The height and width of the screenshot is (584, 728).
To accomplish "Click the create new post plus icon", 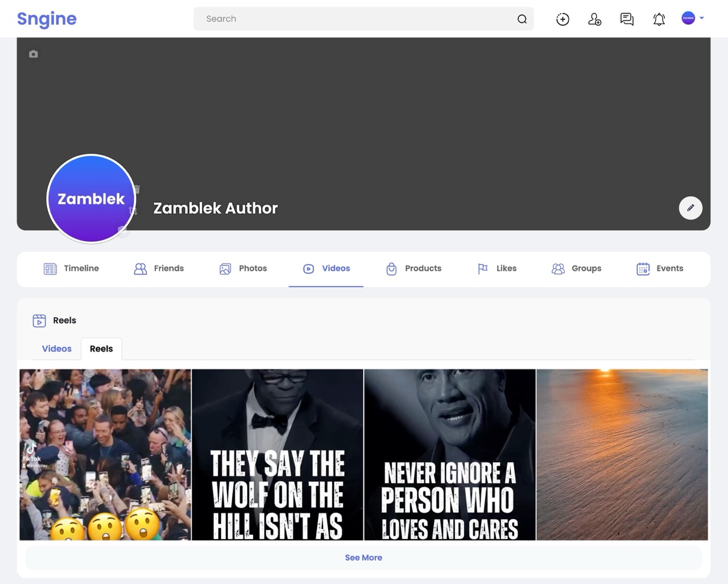I will [562, 19].
